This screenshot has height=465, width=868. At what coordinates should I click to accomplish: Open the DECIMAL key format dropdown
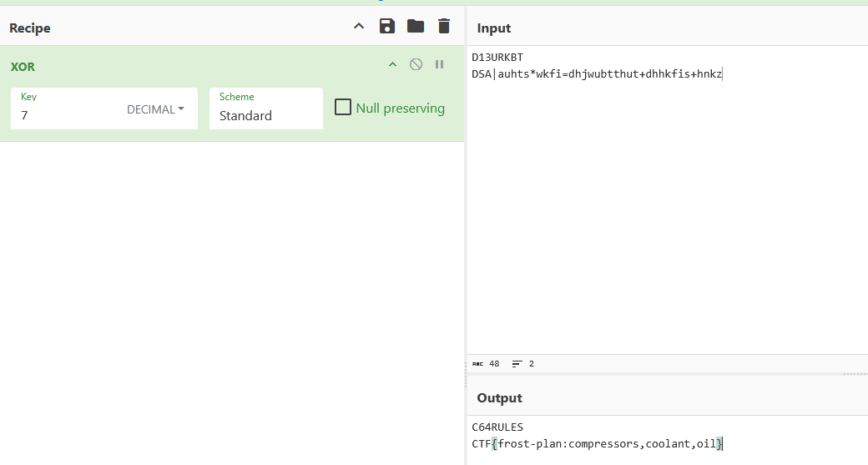coord(156,109)
